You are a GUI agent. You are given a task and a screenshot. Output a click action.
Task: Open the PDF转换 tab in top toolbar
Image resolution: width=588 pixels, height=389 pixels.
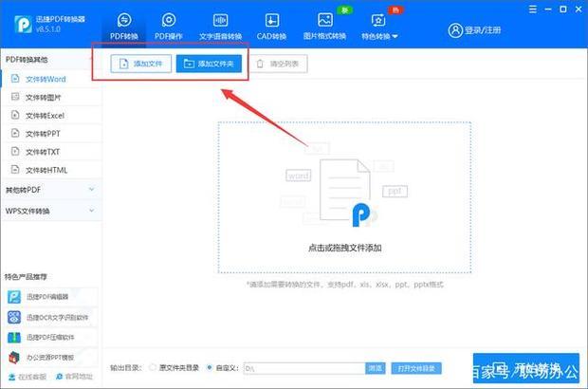coord(123,26)
